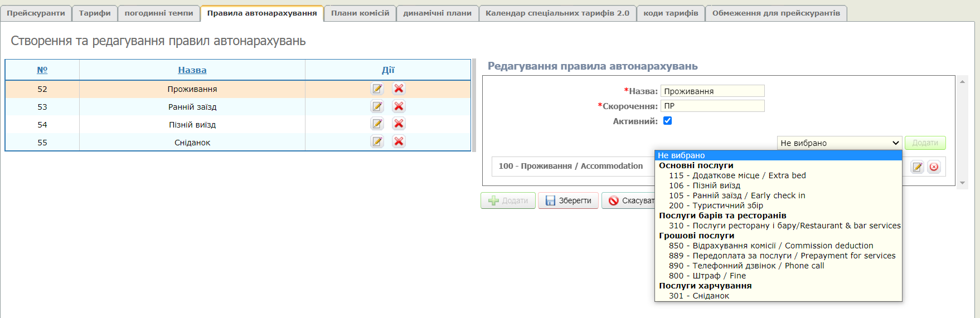Choose 200 - Туристичний збір from list

click(x=716, y=206)
